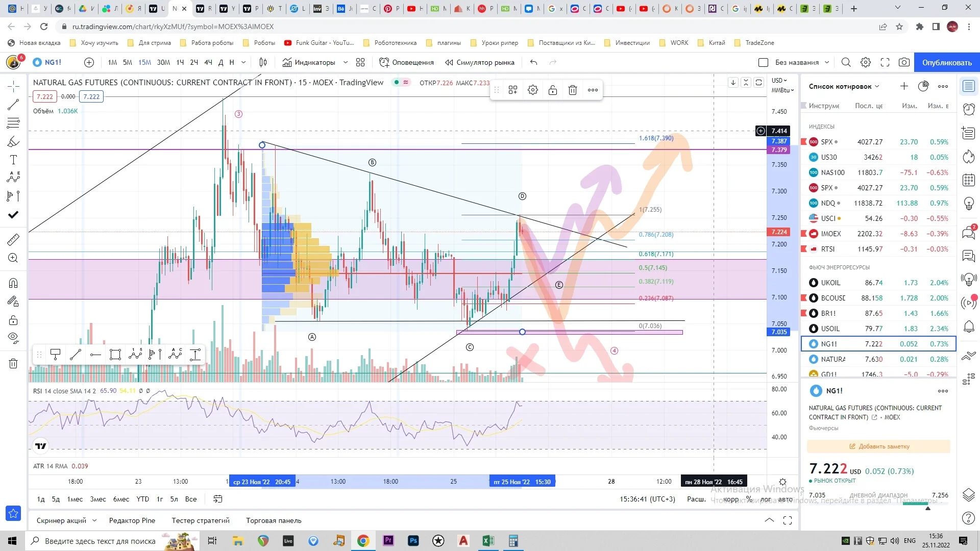Open Торговая панель tab
This screenshot has width=980, height=551.
274,520
